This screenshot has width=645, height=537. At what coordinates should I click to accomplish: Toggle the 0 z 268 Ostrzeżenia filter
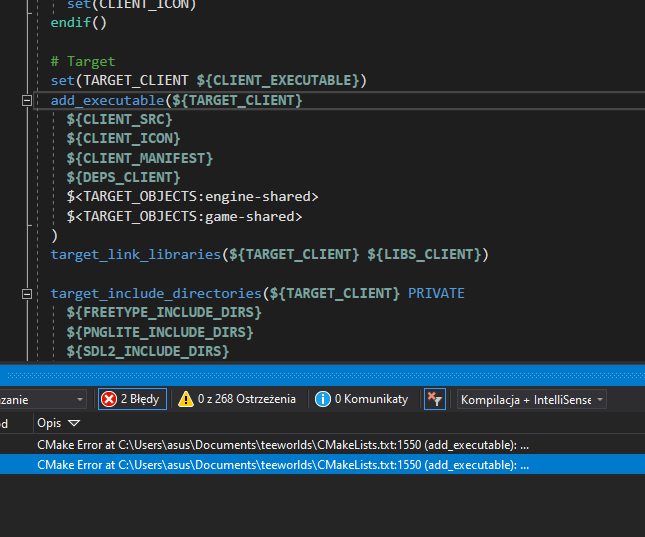237,399
